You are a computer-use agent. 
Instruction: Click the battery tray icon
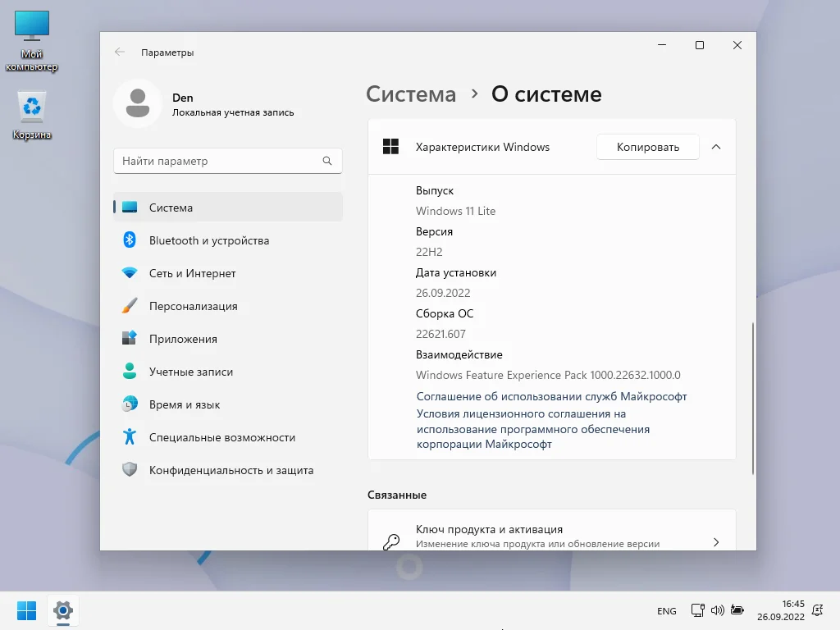coord(737,610)
